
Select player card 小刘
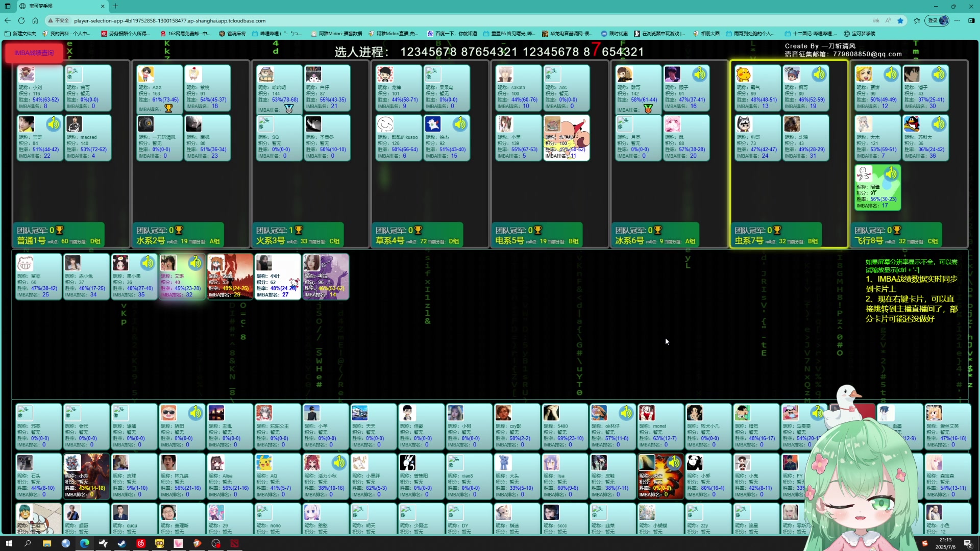[39, 88]
